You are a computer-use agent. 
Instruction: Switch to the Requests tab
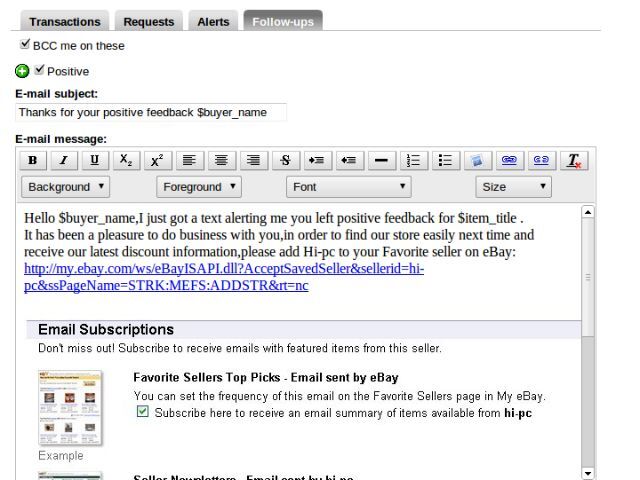click(x=149, y=21)
